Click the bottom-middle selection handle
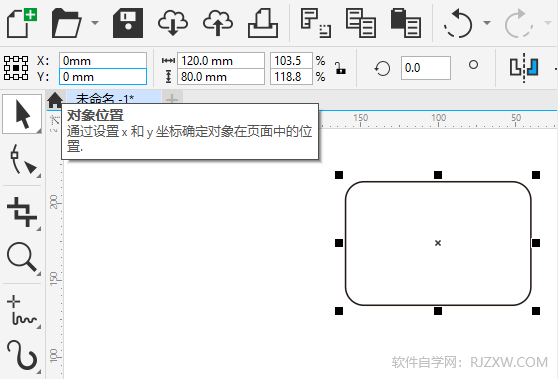Viewport: 558px width, 379px height. pyautogui.click(x=438, y=311)
